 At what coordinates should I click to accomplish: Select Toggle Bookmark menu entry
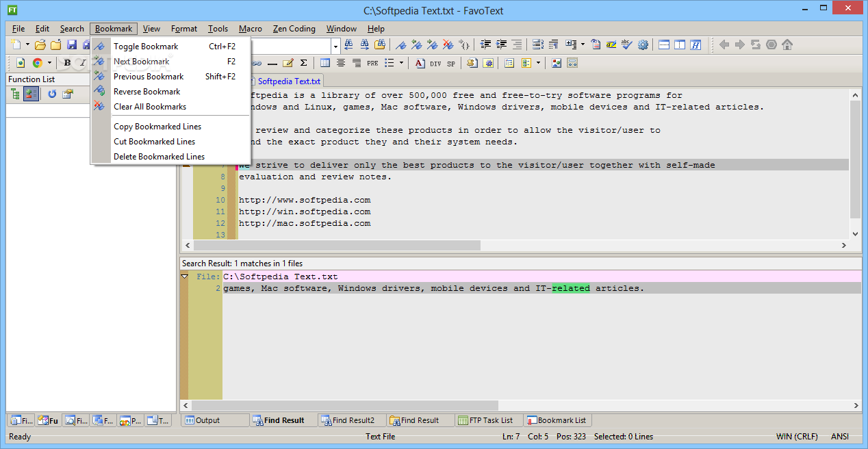point(171,47)
